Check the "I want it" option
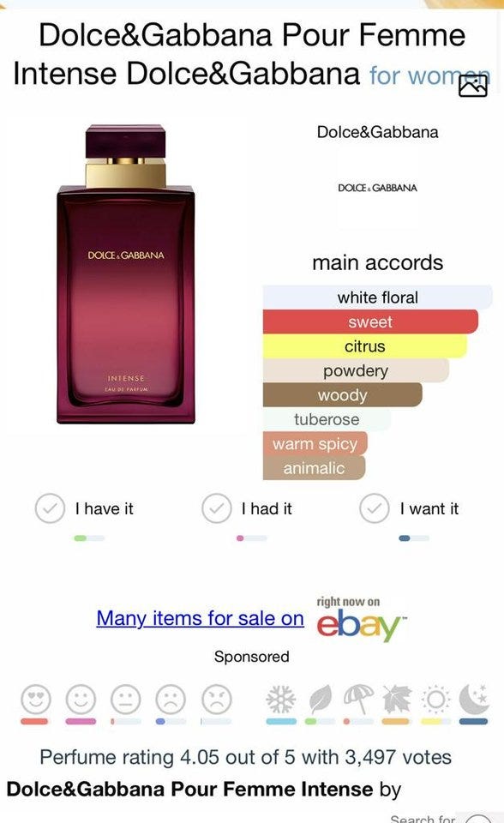Screen dimensions: 504x823 pyautogui.click(x=409, y=508)
